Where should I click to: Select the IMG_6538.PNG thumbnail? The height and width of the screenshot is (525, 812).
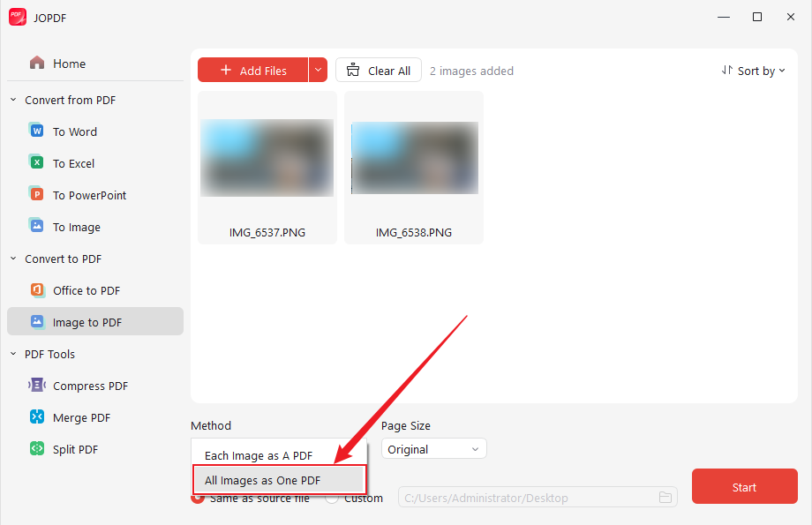(x=413, y=168)
